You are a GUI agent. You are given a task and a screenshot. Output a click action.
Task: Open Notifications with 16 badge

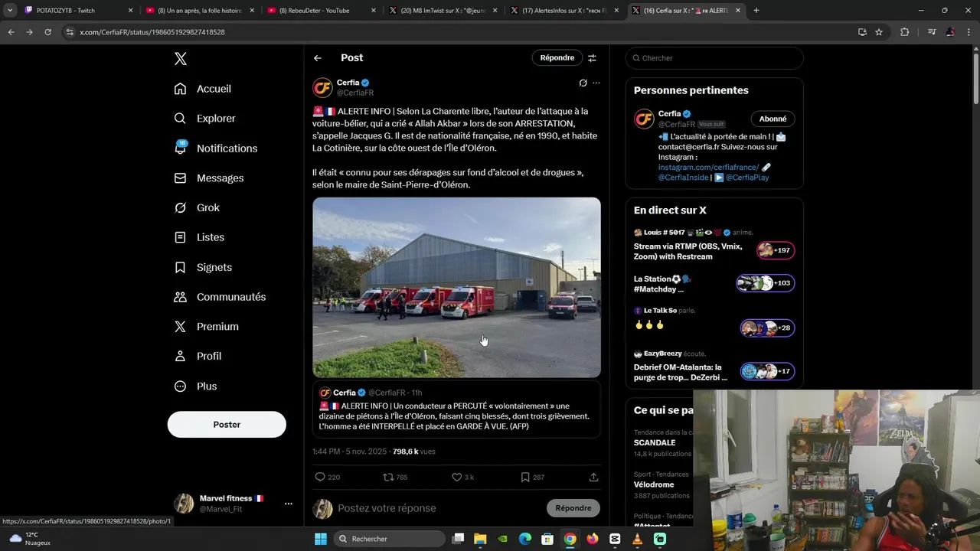tap(215, 148)
